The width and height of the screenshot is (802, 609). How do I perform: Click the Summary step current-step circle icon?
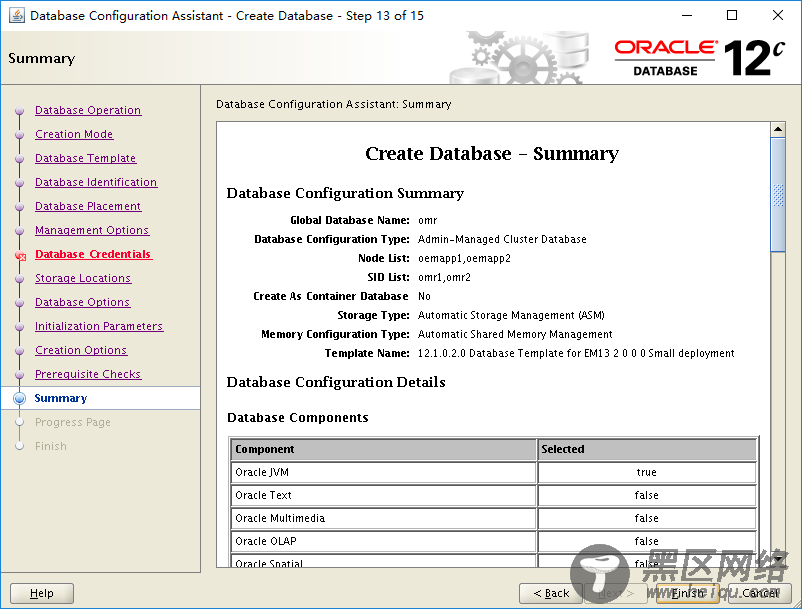[x=19, y=398]
